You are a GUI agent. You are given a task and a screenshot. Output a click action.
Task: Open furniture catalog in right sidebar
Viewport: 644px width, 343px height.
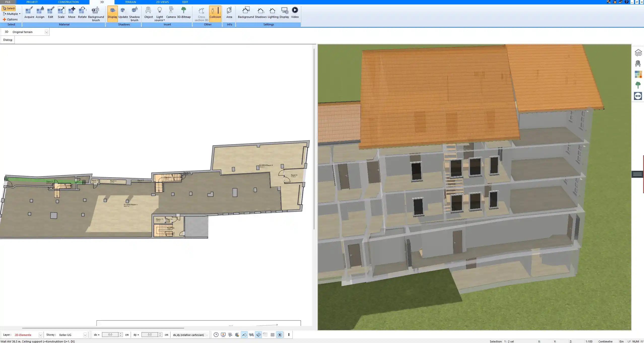pos(638,63)
